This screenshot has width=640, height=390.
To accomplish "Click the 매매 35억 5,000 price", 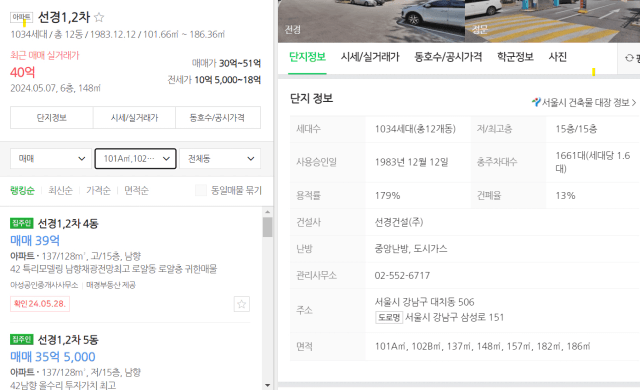I will pos(53,357).
